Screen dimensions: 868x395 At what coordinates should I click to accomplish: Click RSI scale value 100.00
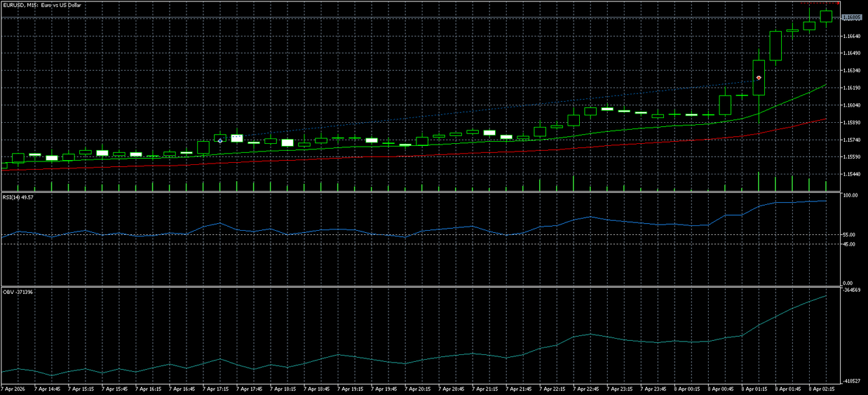coord(850,195)
